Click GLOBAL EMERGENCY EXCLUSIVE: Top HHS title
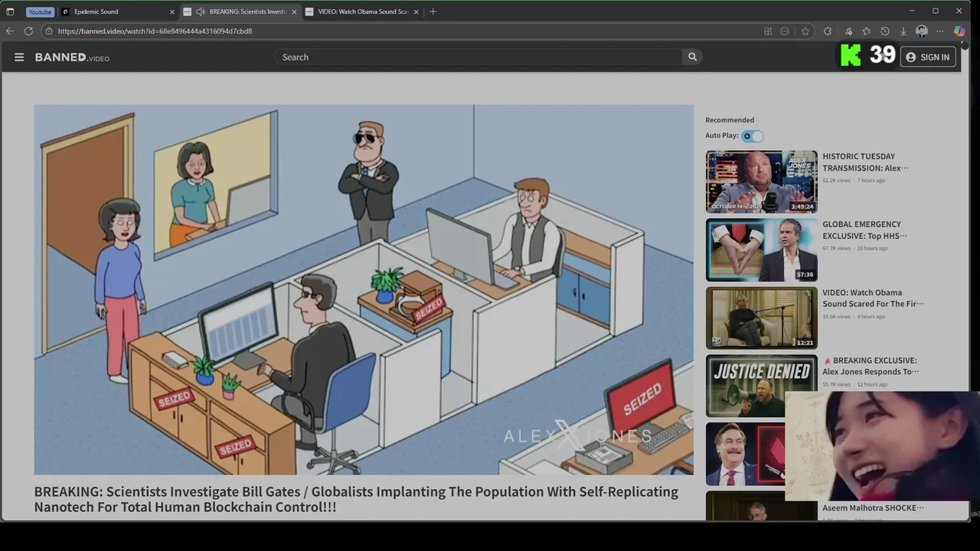Image resolution: width=980 pixels, height=551 pixels. (x=864, y=230)
